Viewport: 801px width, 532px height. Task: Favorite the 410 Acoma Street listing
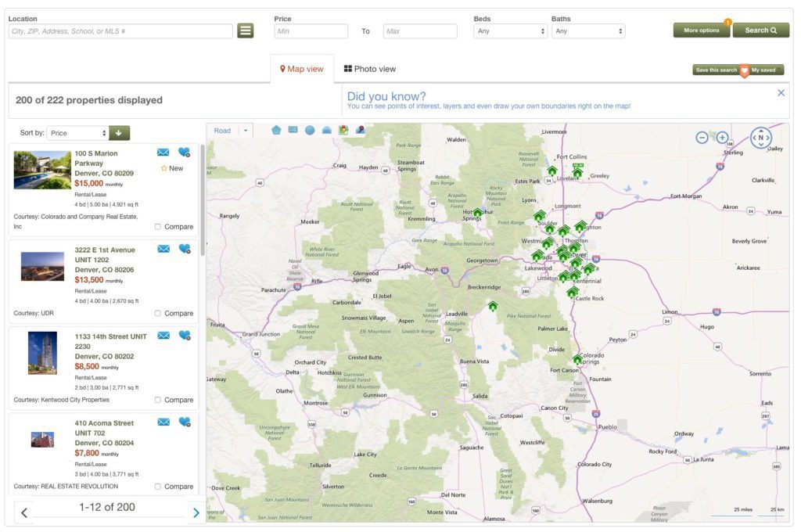[x=185, y=422]
